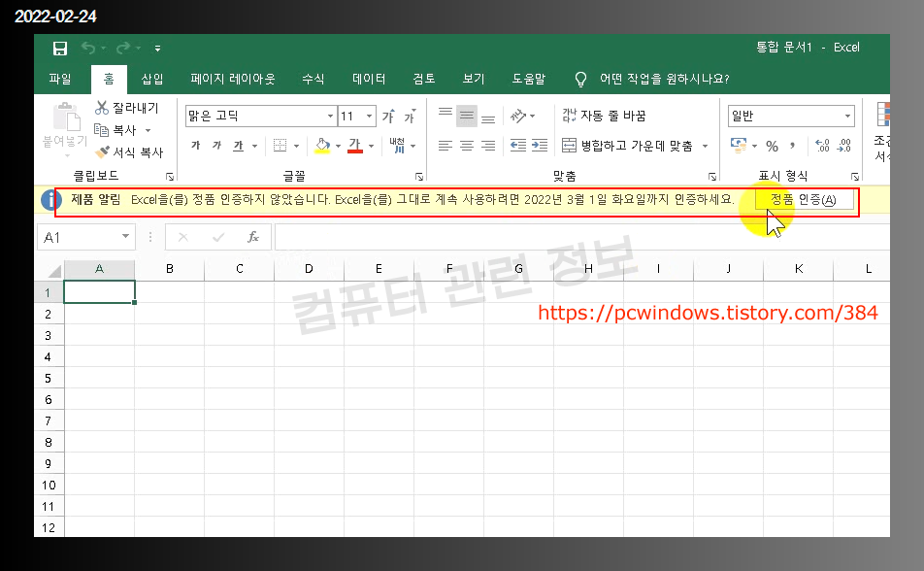Viewport: 924px width, 571px height.
Task: Expand the 복사 dropdown arrow
Action: click(x=148, y=130)
